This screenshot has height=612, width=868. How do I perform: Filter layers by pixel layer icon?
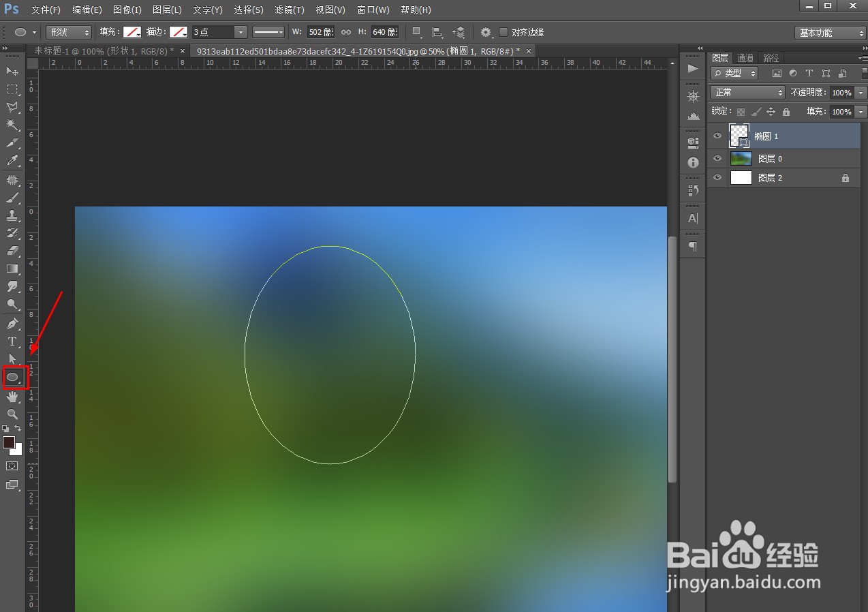pyautogui.click(x=777, y=73)
